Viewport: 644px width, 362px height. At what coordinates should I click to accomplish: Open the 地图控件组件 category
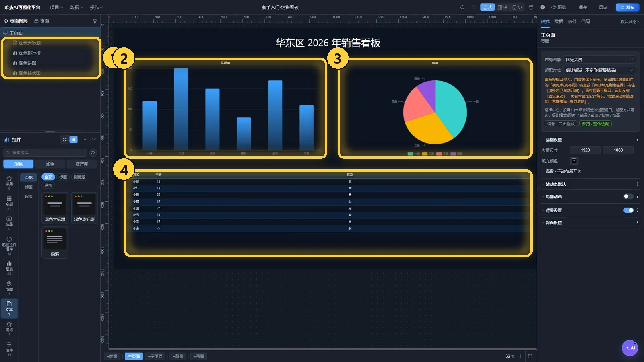tap(9, 246)
